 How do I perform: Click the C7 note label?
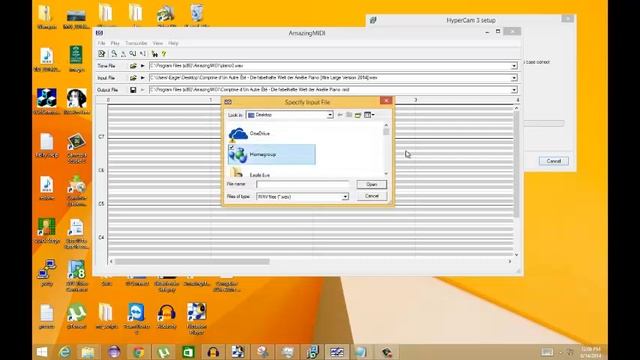click(x=101, y=137)
